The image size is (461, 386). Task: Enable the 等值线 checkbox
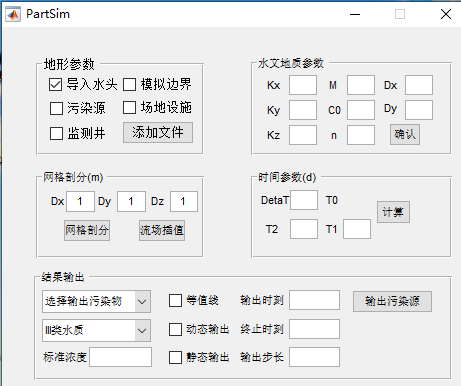coord(175,300)
